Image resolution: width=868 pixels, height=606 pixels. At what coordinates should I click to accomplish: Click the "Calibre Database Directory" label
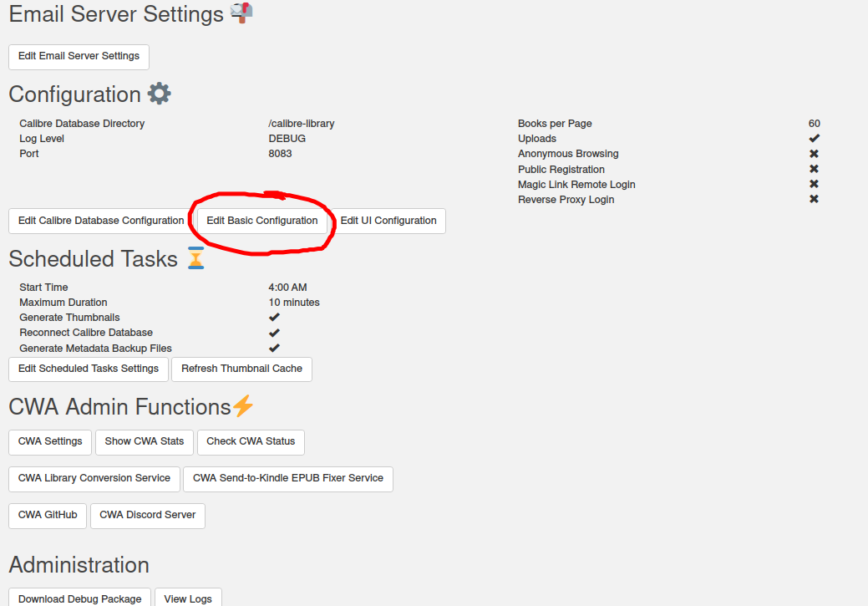pyautogui.click(x=82, y=124)
